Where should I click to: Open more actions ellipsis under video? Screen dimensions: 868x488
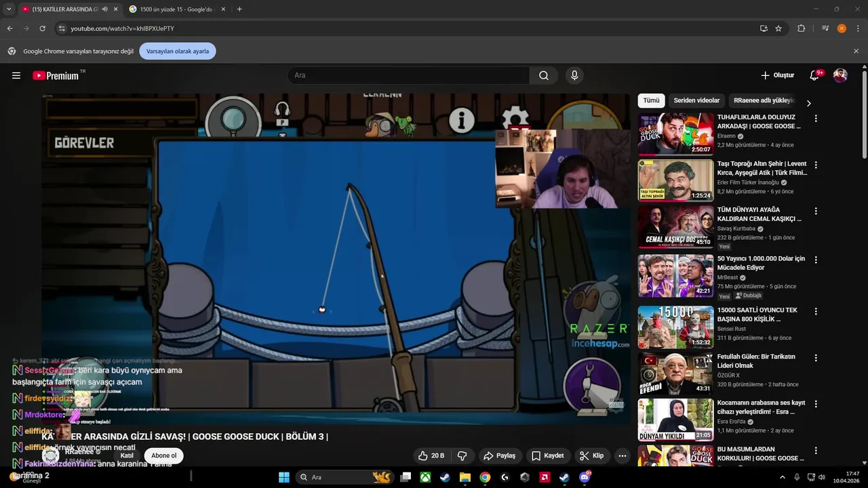coord(623,455)
